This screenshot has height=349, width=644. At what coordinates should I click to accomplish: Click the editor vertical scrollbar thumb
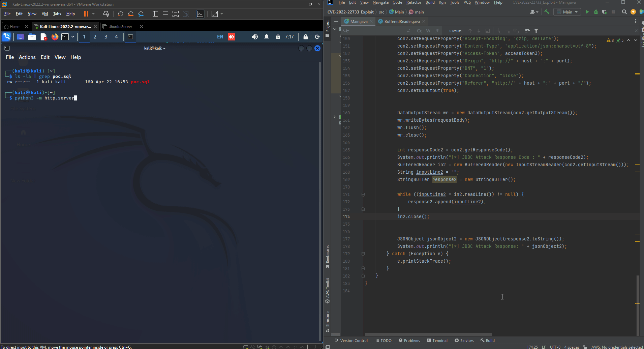click(638, 305)
